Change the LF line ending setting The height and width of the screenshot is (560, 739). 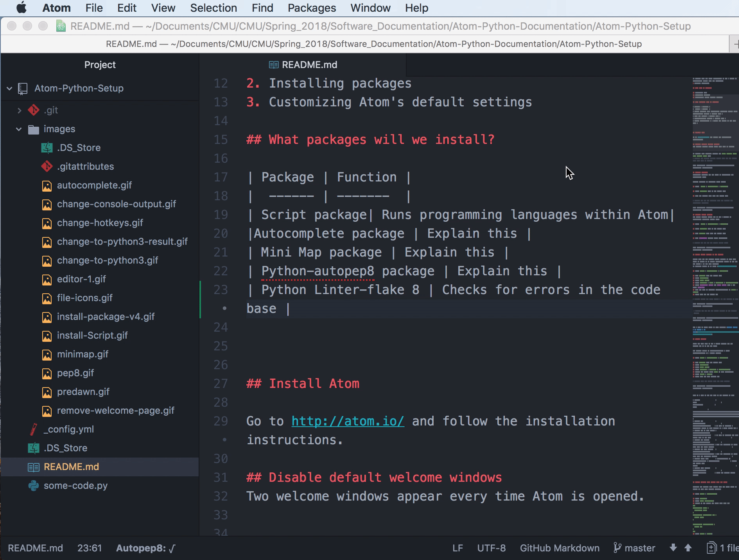[x=457, y=548]
